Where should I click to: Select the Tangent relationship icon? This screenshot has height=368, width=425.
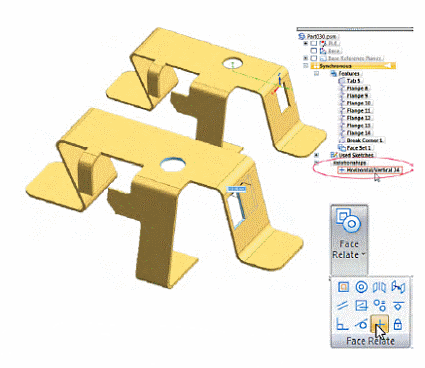coord(362,324)
